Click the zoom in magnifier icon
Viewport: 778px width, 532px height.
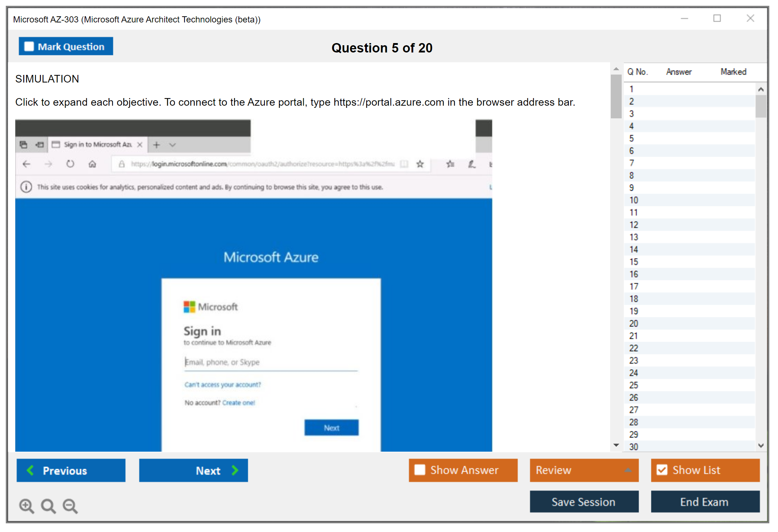coord(26,506)
